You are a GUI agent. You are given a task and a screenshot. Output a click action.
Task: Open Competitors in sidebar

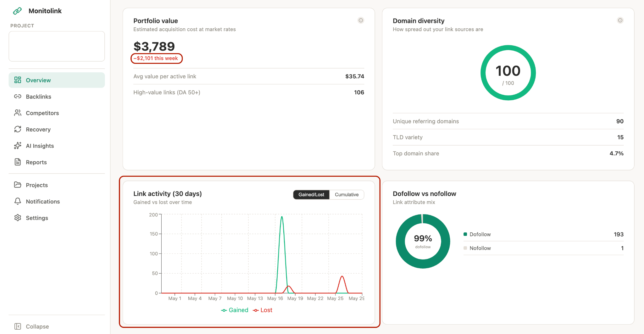pos(57,113)
